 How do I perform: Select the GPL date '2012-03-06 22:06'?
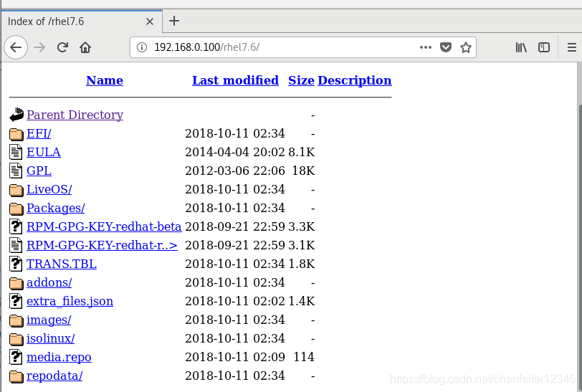(x=235, y=171)
